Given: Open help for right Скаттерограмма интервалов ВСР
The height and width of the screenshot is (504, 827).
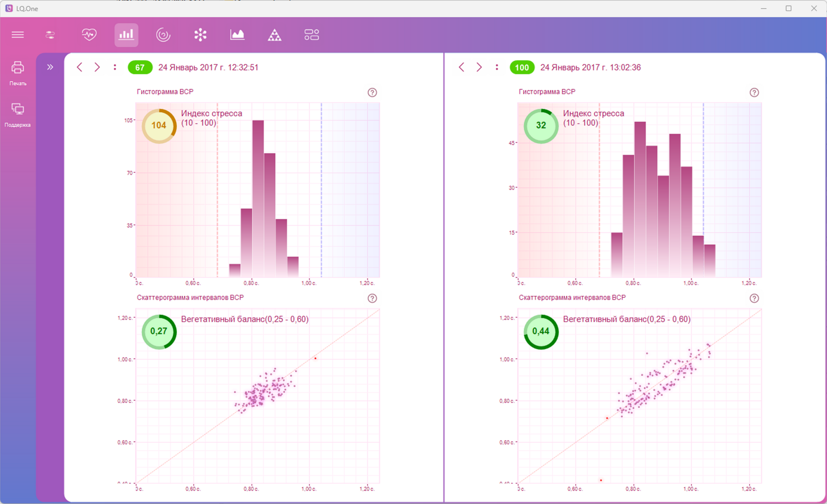Looking at the screenshot, I should pos(754,298).
